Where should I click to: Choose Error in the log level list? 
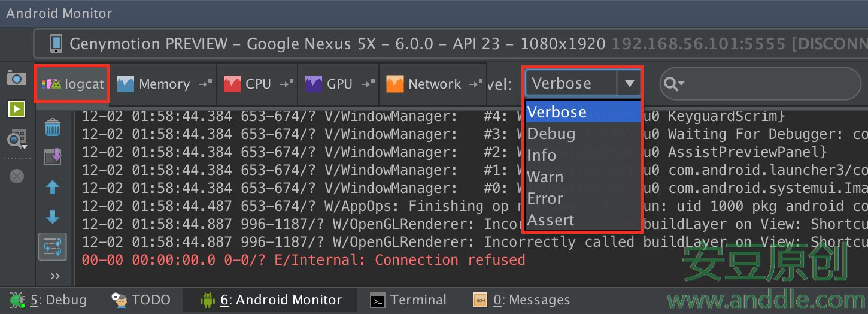click(545, 198)
